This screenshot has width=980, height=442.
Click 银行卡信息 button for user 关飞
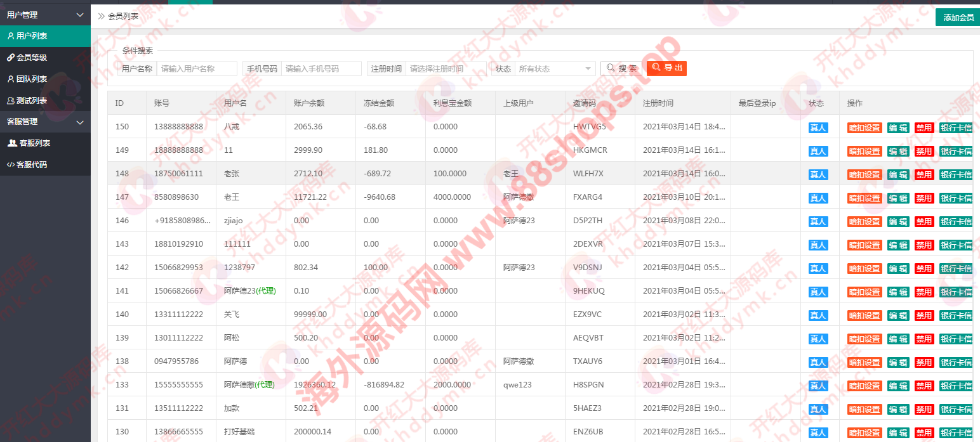tap(955, 315)
